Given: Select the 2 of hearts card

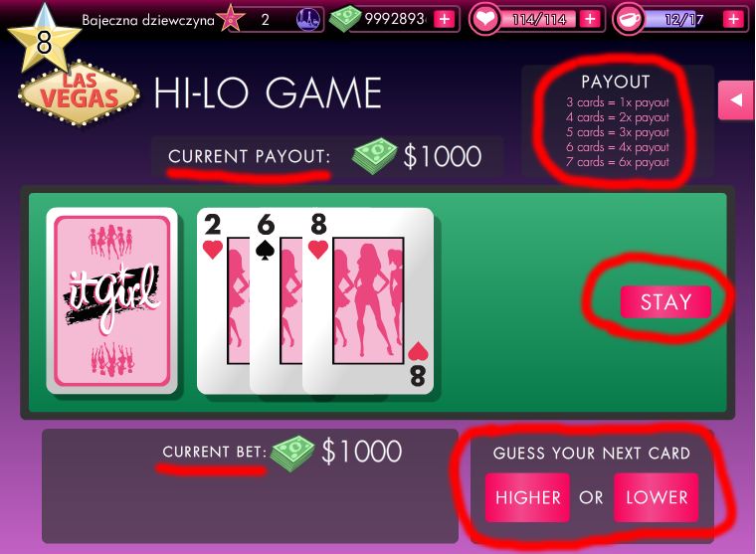Looking at the screenshot, I should (x=223, y=300).
